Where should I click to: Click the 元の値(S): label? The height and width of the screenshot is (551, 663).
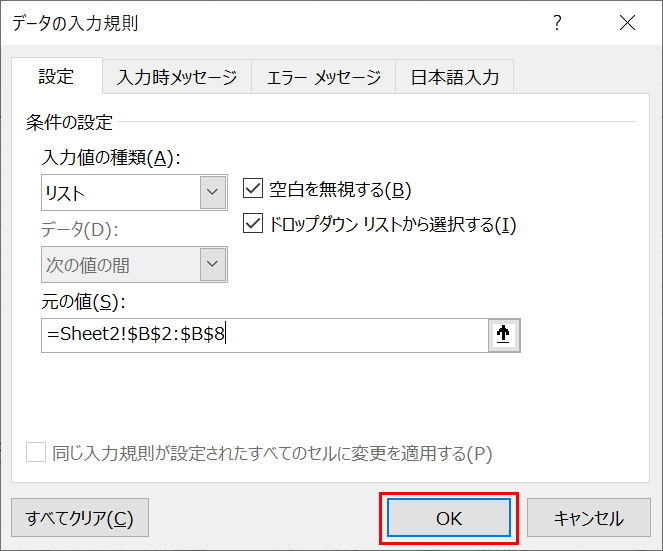click(83, 302)
